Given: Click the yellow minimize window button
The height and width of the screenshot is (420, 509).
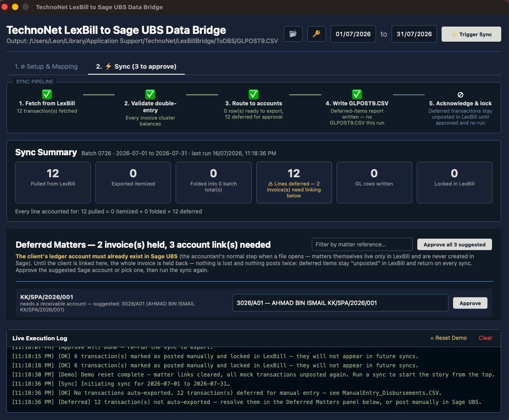Looking at the screenshot, I should click(15, 7).
